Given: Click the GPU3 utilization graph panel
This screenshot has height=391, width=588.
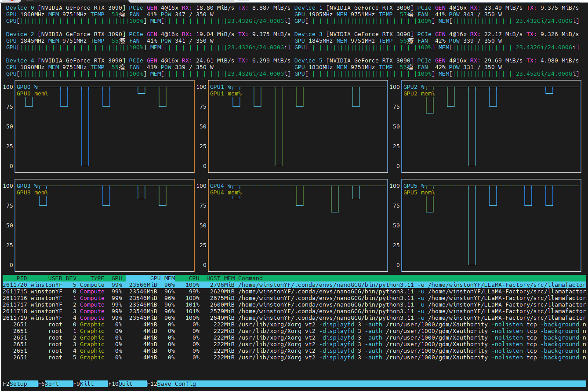Looking at the screenshot, I should (x=105, y=225).
